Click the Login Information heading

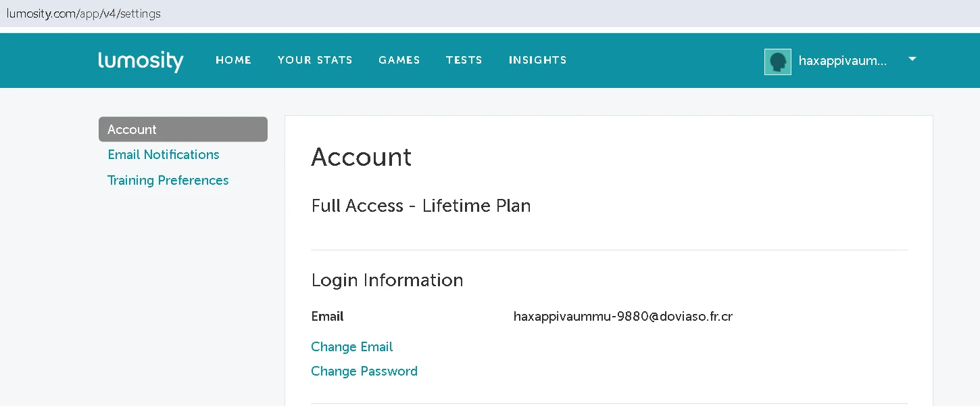pyautogui.click(x=387, y=280)
